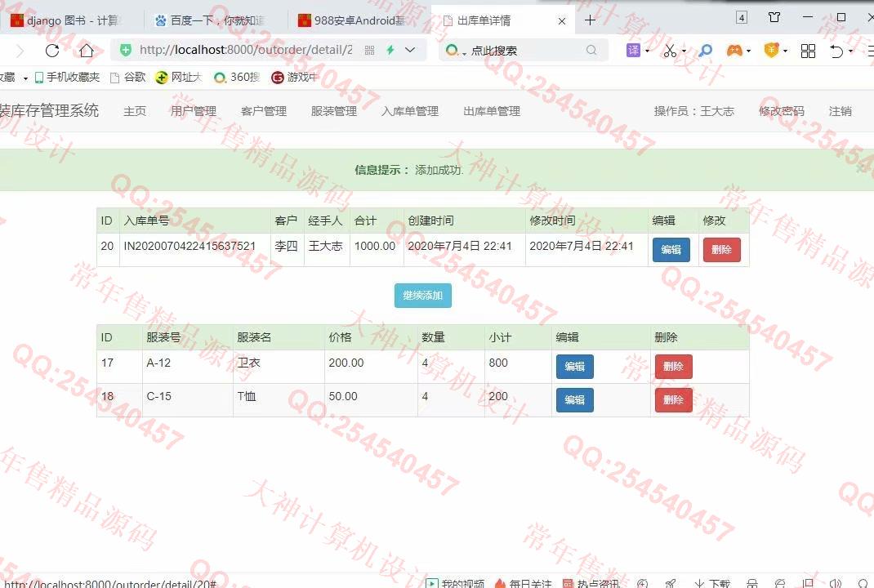This screenshot has height=588, width=874.
Task: Open 下载 downloads in the status bar
Action: 711,583
